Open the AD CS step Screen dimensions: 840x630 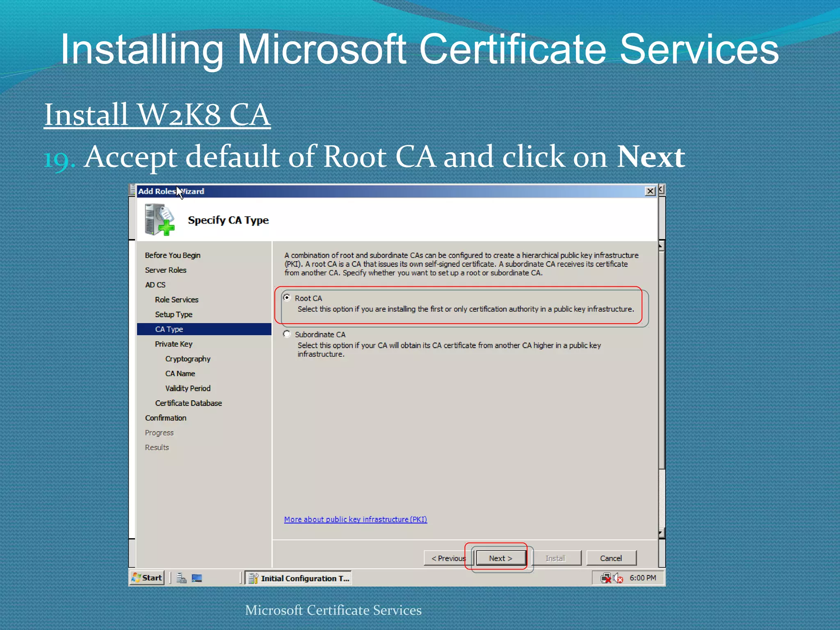(x=155, y=285)
